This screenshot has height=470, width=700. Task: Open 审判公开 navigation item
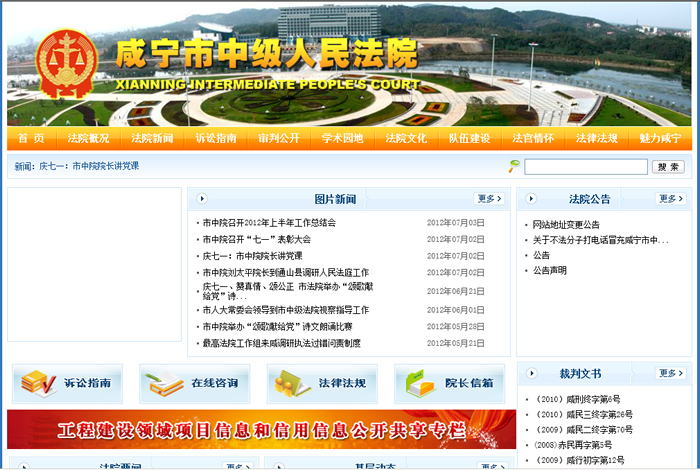click(279, 138)
